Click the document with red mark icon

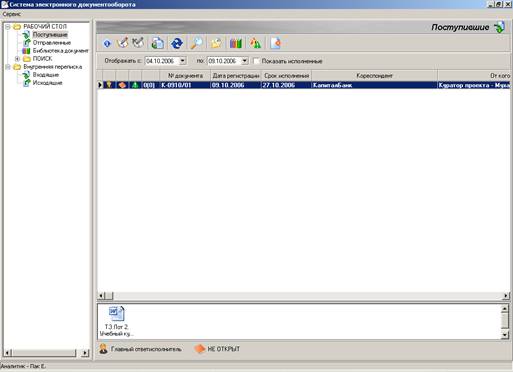[x=275, y=43]
